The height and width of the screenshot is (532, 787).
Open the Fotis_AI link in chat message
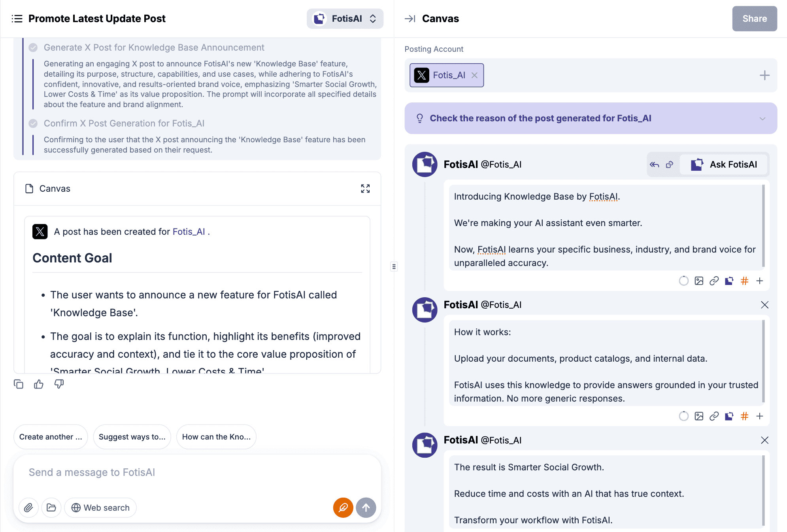click(x=189, y=232)
